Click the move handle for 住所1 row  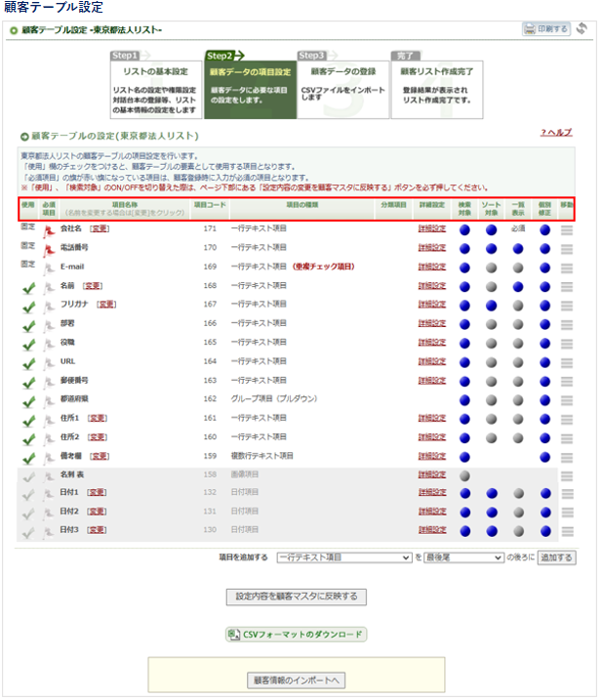(x=567, y=420)
